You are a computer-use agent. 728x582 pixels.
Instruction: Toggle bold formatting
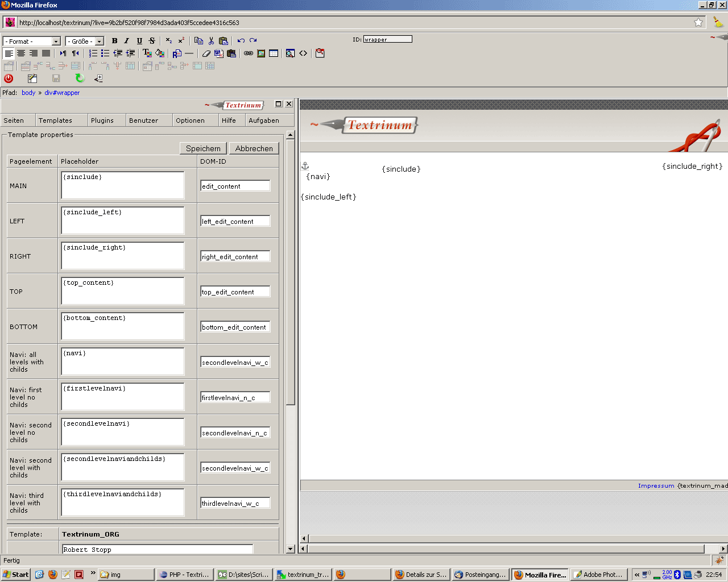click(x=114, y=41)
